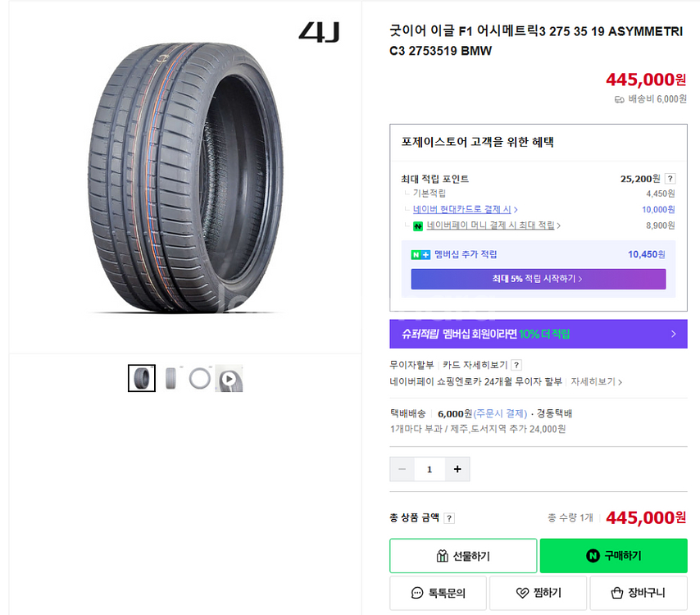Click the question mark beside 최대 적립 포인트
This screenshot has width=700, height=615.
pos(670,179)
